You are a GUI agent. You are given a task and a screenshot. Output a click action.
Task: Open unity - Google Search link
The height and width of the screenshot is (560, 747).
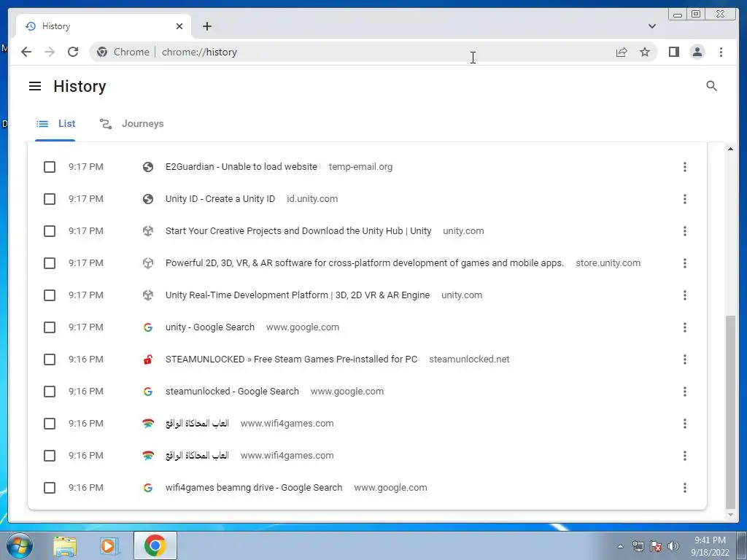[x=209, y=327]
